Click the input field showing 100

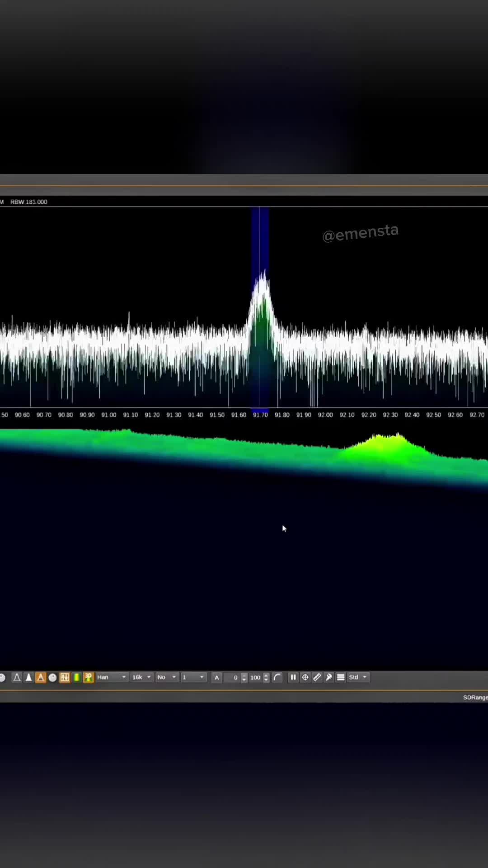(255, 677)
